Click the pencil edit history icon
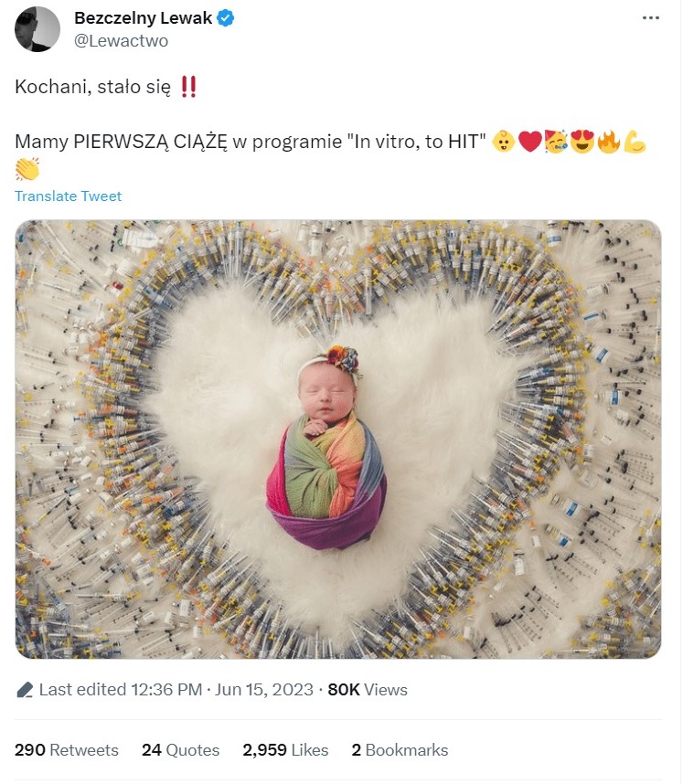683x784 pixels. click(25, 690)
